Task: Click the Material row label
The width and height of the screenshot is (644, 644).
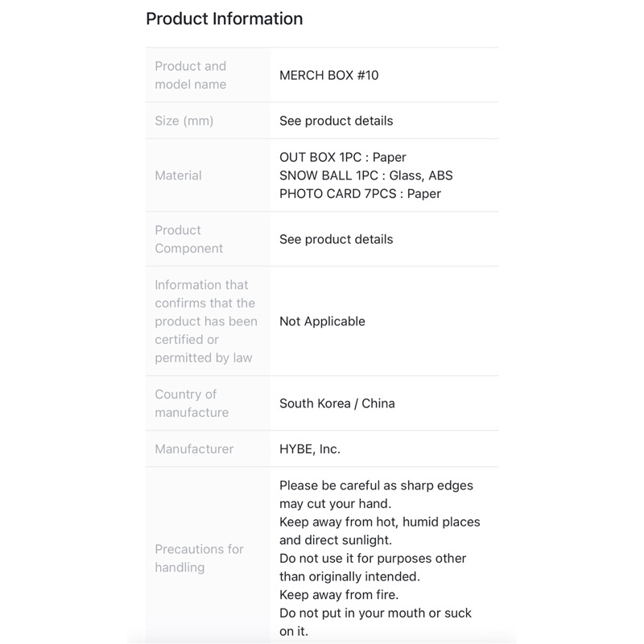Action: pyautogui.click(x=178, y=175)
